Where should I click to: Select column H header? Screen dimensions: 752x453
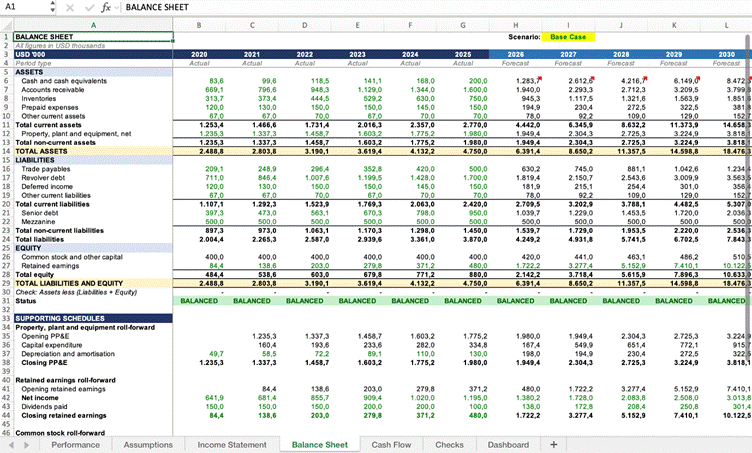[x=516, y=25]
